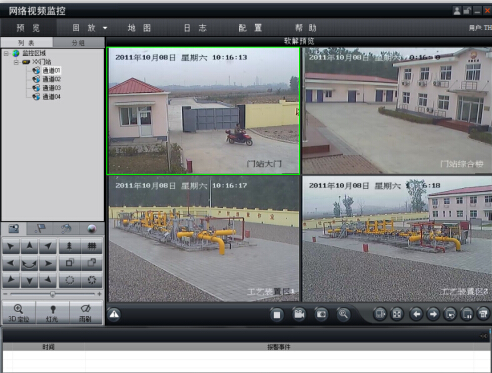The height and width of the screenshot is (373, 492).
Task: Go to the previous camera page arrow
Action: [x=416, y=314]
